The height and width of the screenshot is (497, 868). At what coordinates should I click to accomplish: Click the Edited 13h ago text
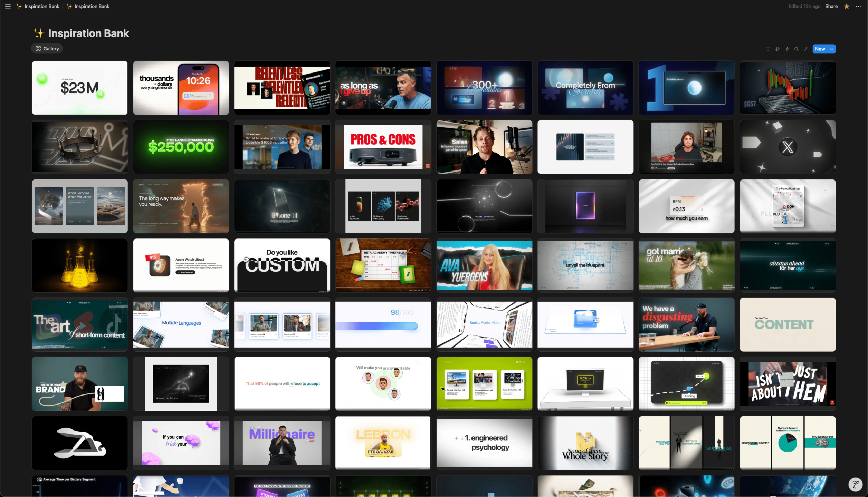pyautogui.click(x=804, y=6)
